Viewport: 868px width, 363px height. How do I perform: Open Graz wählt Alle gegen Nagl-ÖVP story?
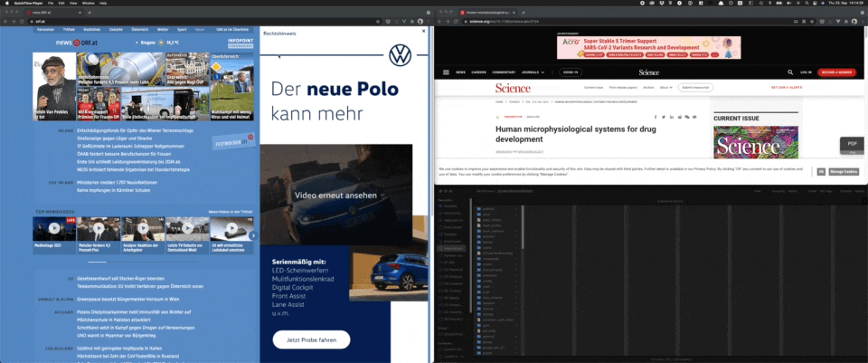coord(187,70)
